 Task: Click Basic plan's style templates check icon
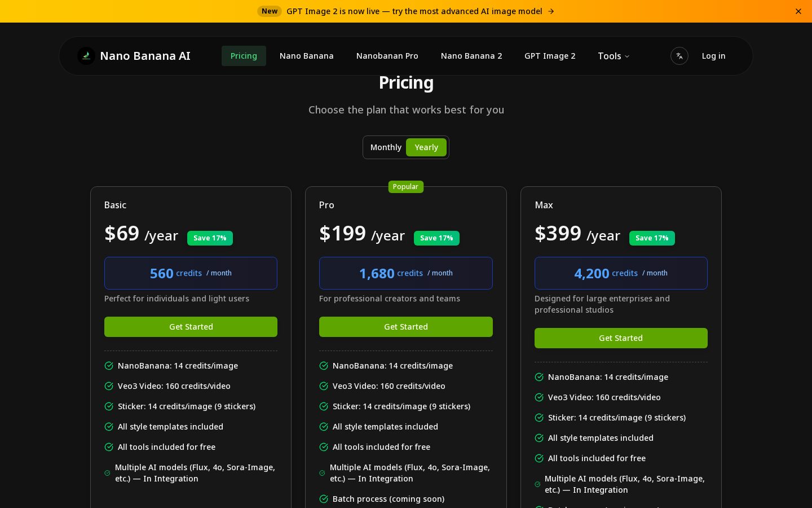coord(109,427)
